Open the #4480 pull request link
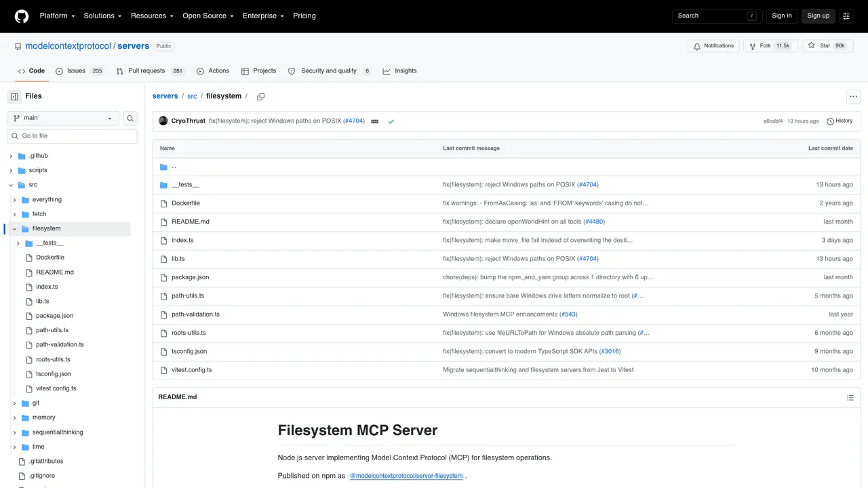868x488 pixels. 594,222
